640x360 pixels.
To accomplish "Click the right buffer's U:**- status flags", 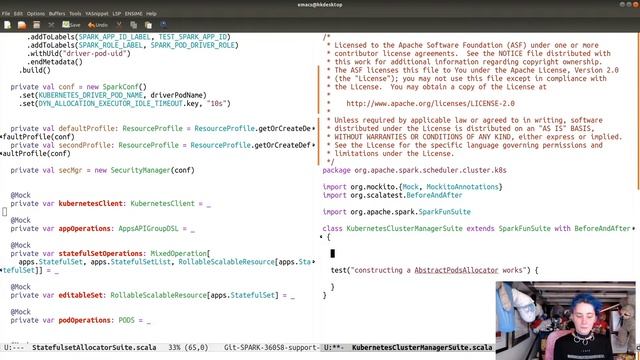I will (334, 347).
